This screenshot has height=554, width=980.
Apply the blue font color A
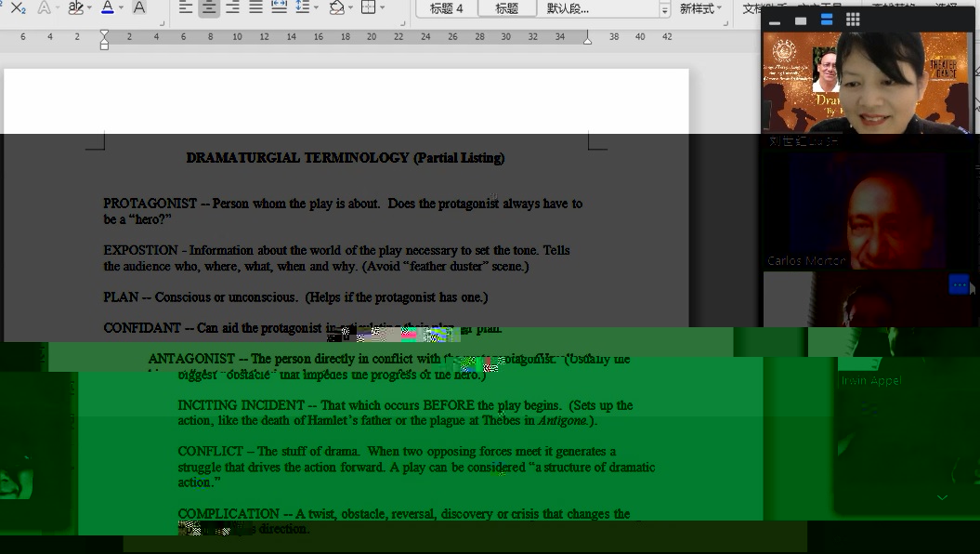[x=108, y=7]
